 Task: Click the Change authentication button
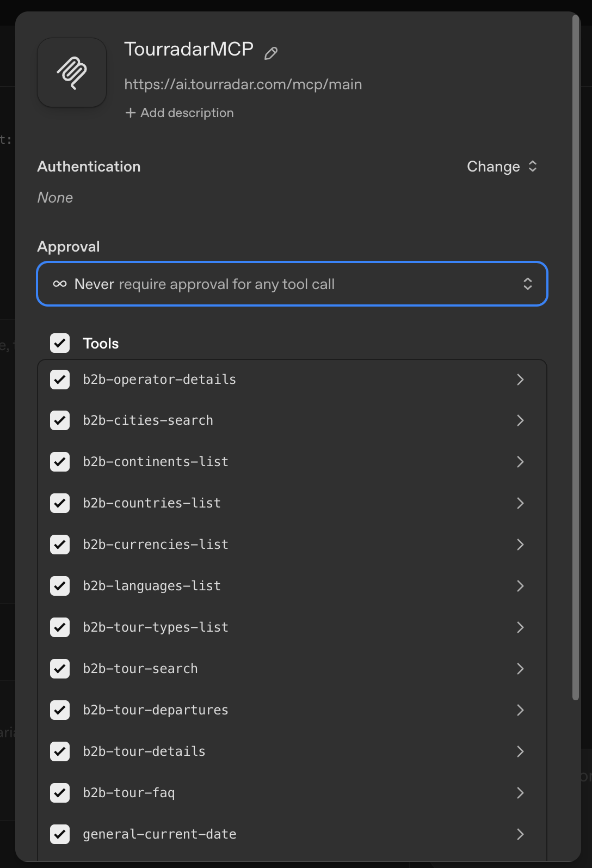click(x=494, y=167)
